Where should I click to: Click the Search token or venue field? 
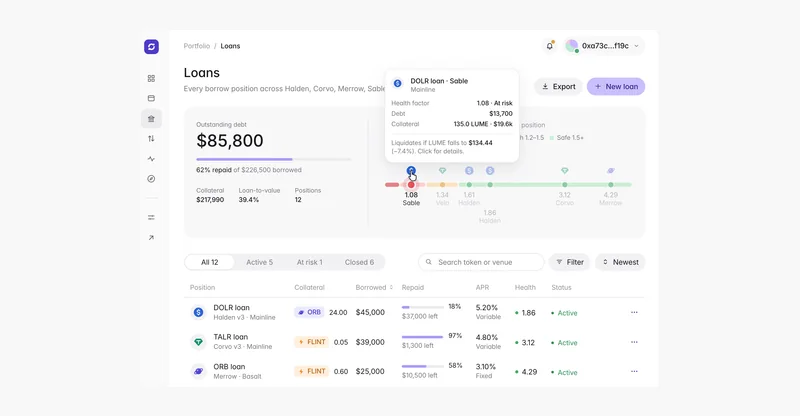pos(481,262)
